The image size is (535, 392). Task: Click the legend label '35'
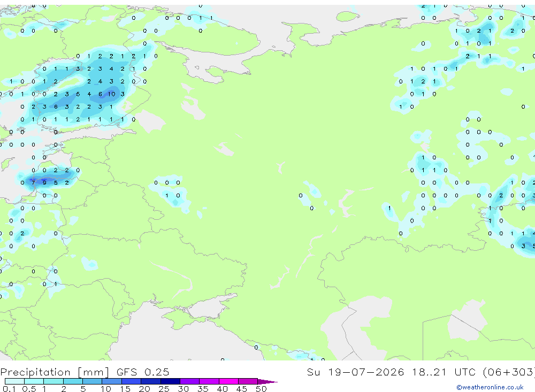[x=203, y=389]
